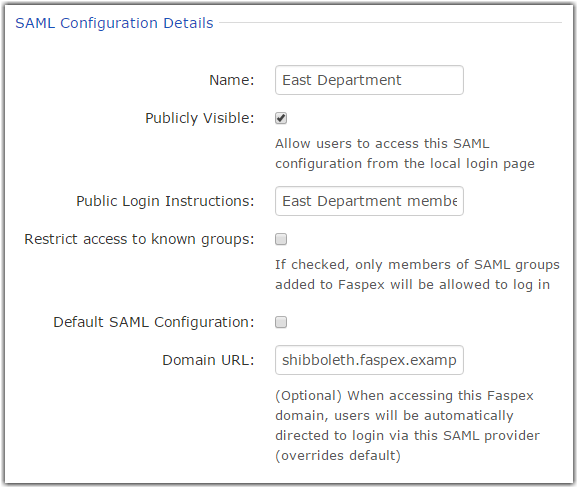Image resolution: width=578 pixels, height=488 pixels.
Task: Click the Optional domain URL description text
Action: point(407,425)
